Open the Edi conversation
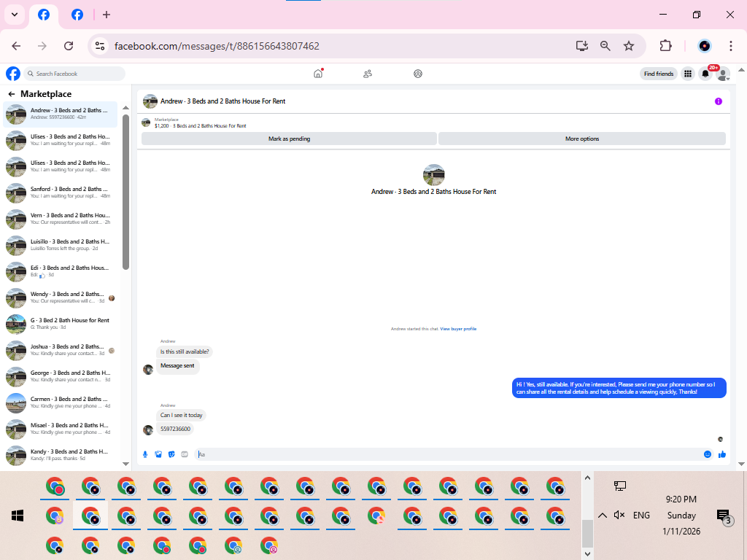This screenshot has width=747, height=560. point(61,271)
